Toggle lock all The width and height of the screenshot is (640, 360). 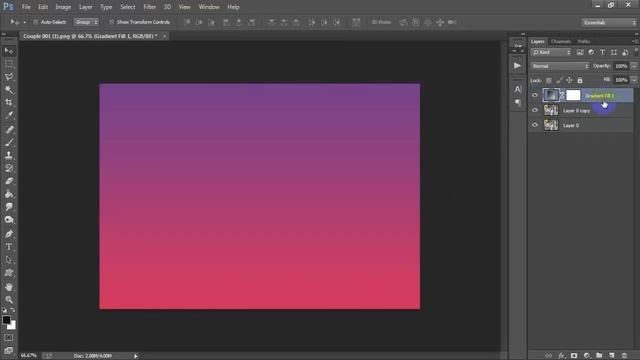point(580,80)
